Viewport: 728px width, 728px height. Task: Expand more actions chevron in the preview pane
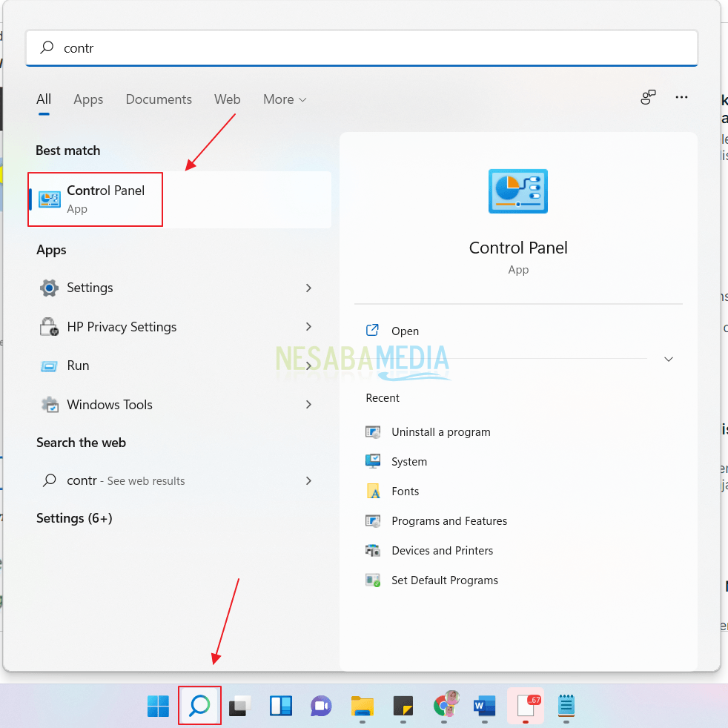pyautogui.click(x=669, y=359)
